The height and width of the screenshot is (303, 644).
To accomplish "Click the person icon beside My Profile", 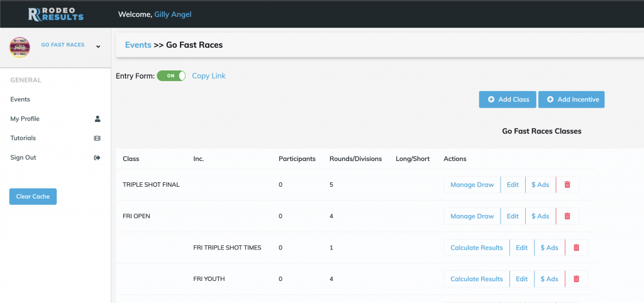I will [97, 119].
